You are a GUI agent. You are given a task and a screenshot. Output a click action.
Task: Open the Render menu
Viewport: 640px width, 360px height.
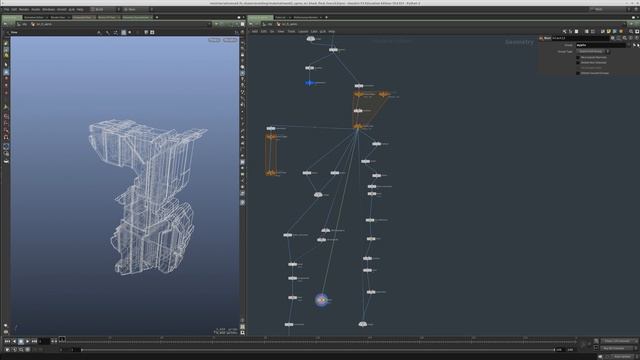click(x=24, y=9)
